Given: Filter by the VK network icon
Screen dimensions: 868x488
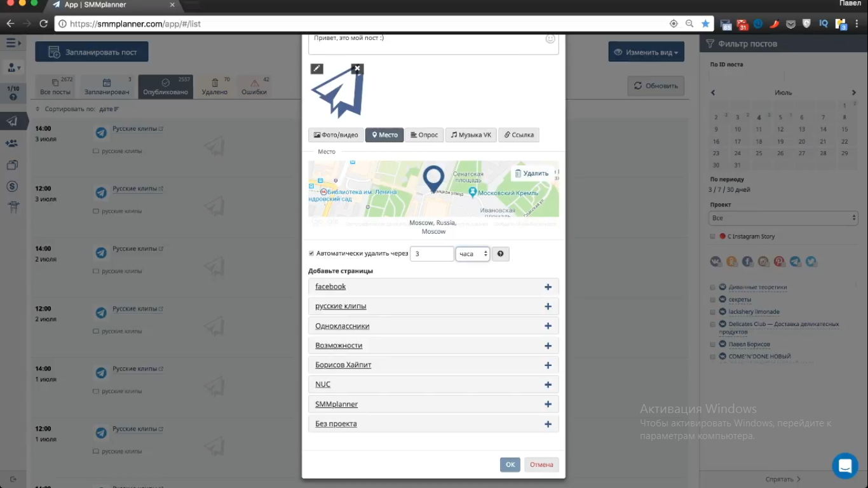Looking at the screenshot, I should 716,261.
